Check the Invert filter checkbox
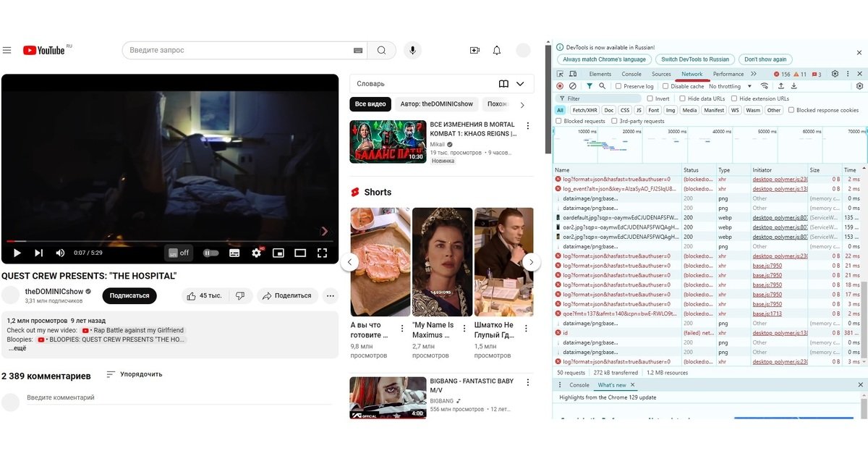Screen dimensions: 868x472 tap(650, 98)
